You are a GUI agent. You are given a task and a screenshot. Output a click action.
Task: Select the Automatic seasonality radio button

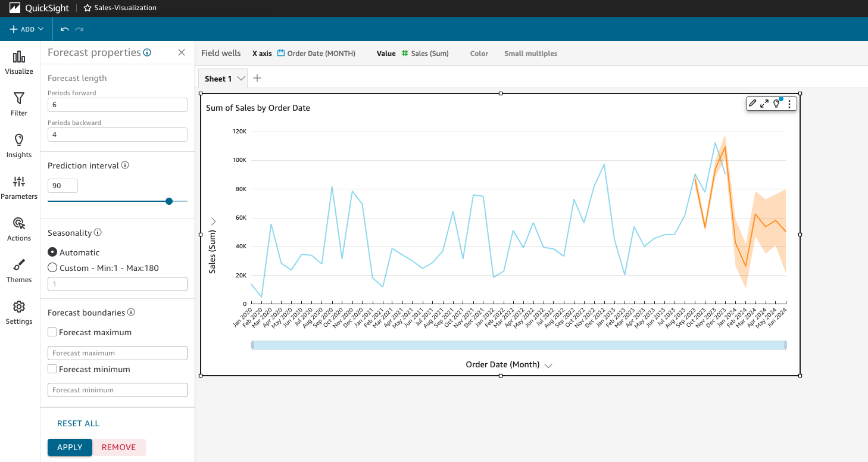click(52, 252)
